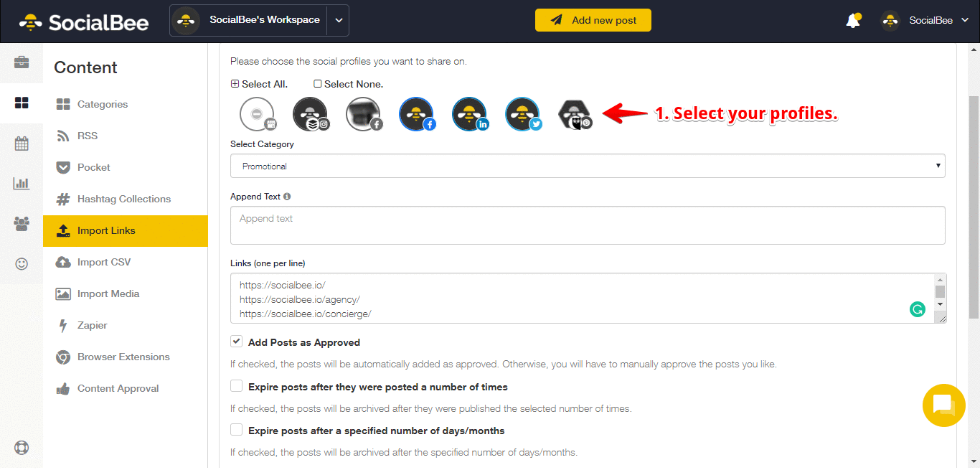Enable expire posts after number of times

(236, 386)
